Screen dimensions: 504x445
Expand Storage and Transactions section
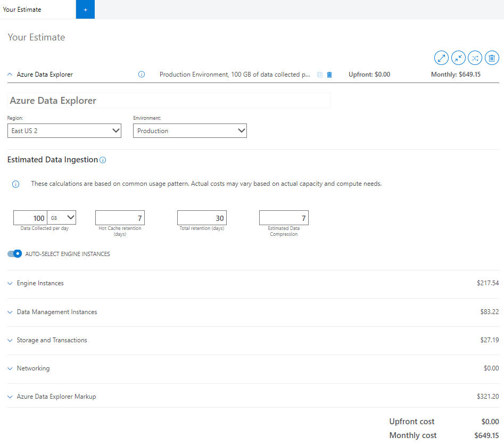(x=47, y=340)
